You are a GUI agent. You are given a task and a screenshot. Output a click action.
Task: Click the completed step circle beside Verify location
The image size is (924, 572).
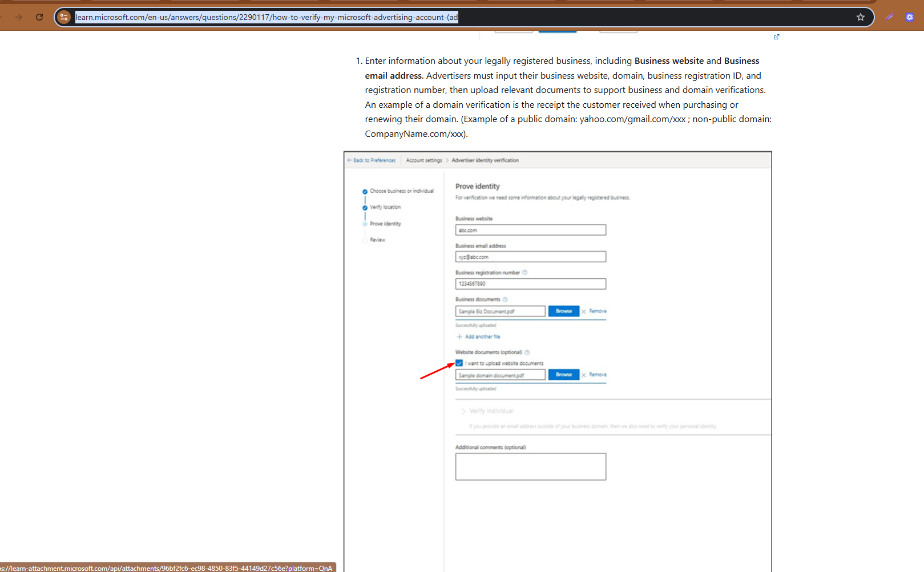click(365, 208)
